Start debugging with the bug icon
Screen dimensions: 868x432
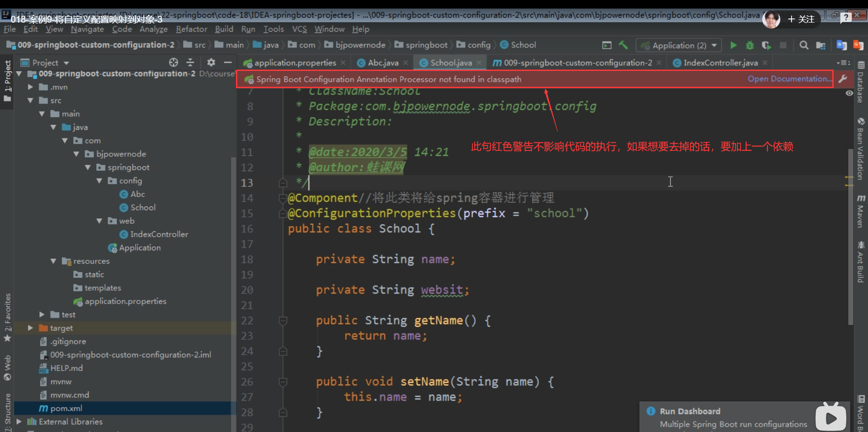click(x=750, y=45)
